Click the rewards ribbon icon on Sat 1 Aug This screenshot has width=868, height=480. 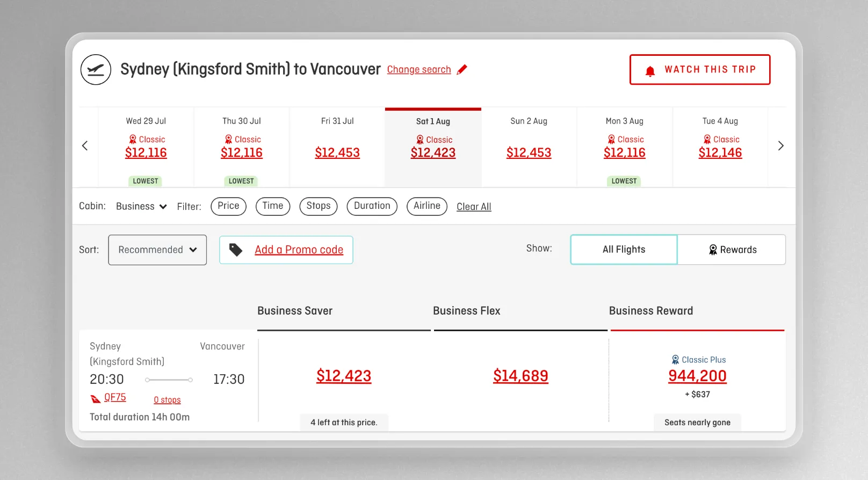tap(420, 140)
